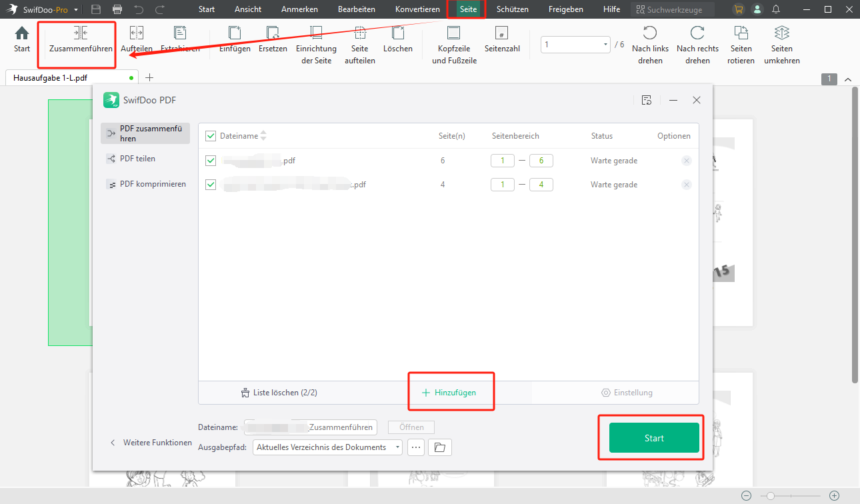Click the three-dots browse path button
860x504 pixels.
[416, 447]
